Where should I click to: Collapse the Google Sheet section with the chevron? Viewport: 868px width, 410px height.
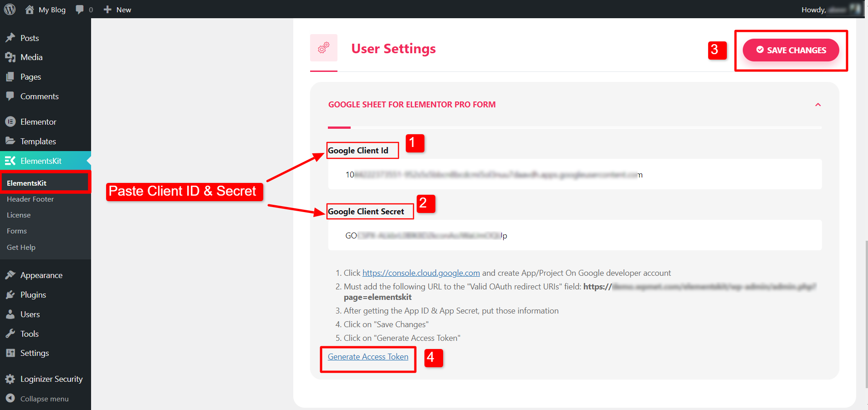tap(818, 105)
